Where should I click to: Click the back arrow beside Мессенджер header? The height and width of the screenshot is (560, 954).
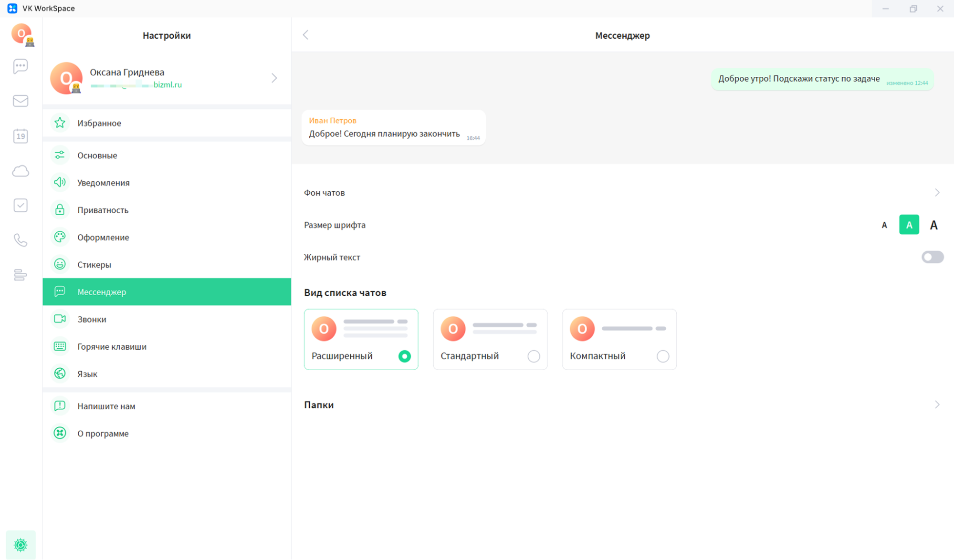click(306, 35)
